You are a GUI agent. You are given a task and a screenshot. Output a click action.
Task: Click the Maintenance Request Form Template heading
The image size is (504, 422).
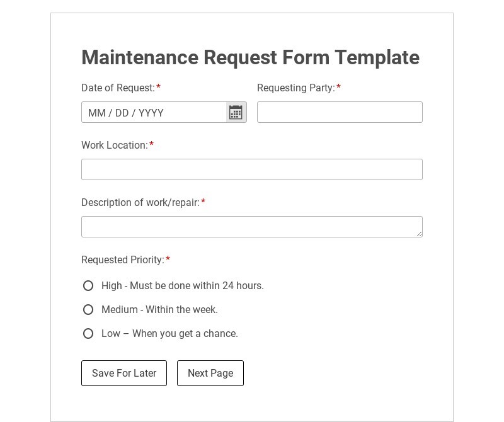click(250, 57)
